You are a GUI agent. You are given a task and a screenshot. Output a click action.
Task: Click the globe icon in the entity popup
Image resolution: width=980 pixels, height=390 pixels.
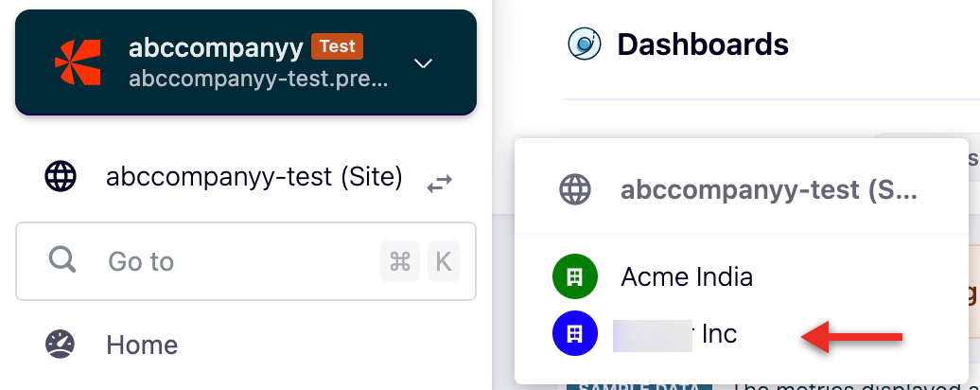coord(575,190)
